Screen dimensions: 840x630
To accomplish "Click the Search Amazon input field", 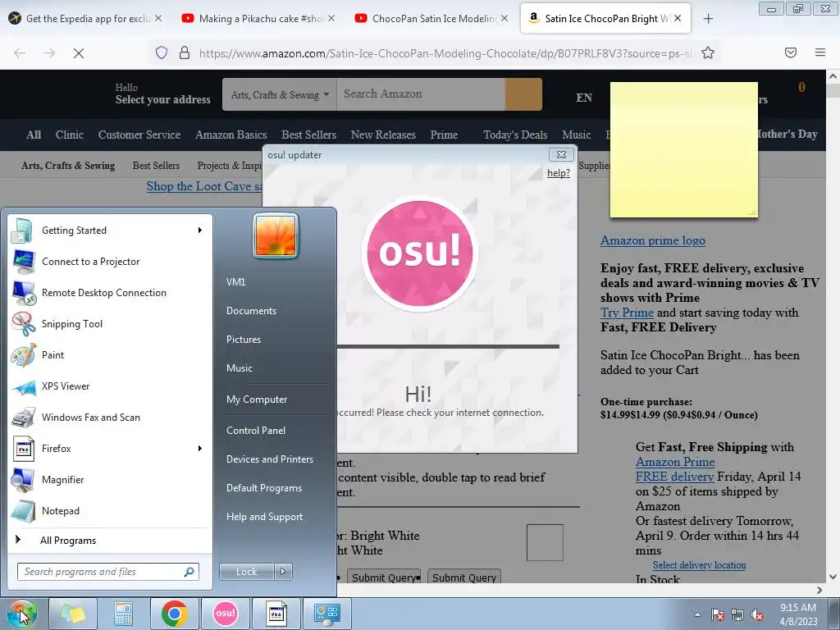I will (x=421, y=94).
